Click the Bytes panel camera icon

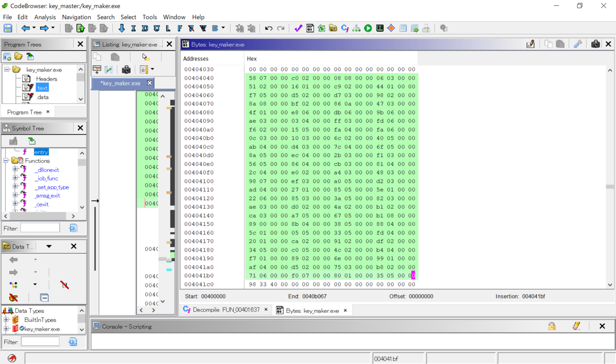tap(595, 44)
